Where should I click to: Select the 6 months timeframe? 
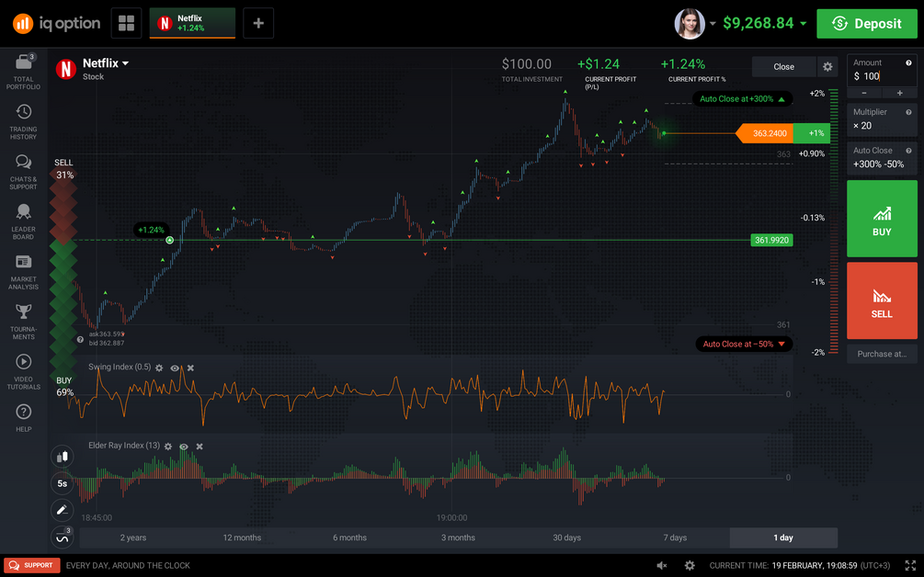click(349, 537)
